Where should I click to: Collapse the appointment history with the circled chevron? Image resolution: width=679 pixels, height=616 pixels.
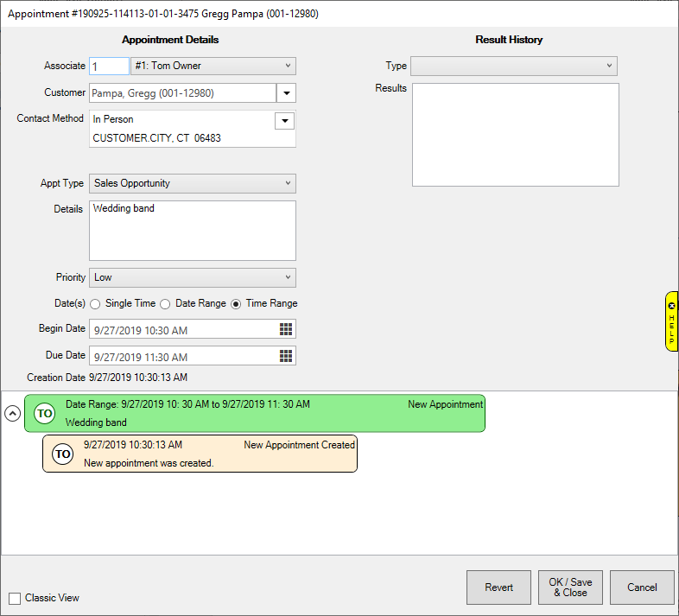12,413
